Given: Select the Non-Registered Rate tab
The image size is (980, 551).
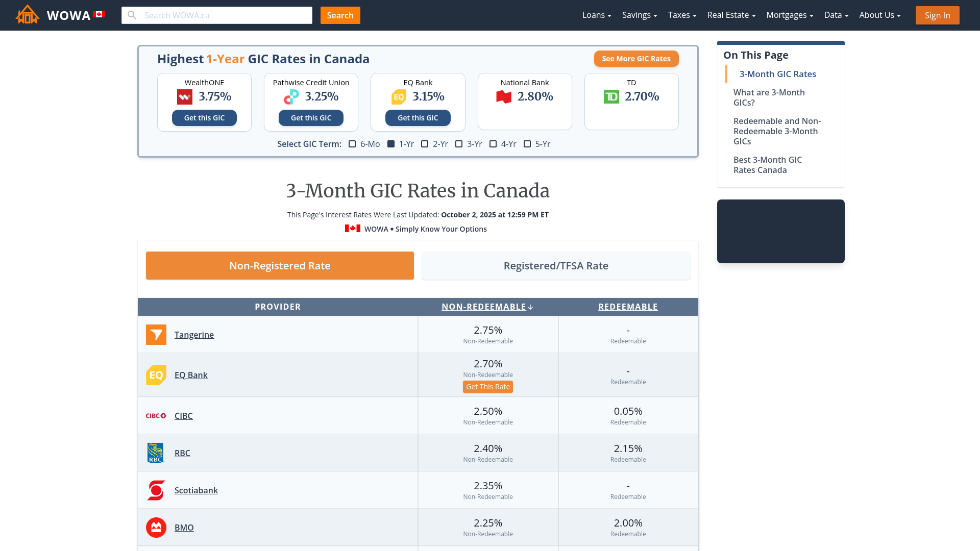Looking at the screenshot, I should click(280, 266).
